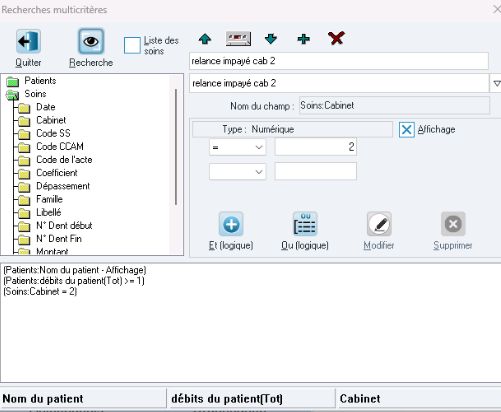Close the Recherches multicritères window
The image size is (501, 412).
[x=497, y=9]
